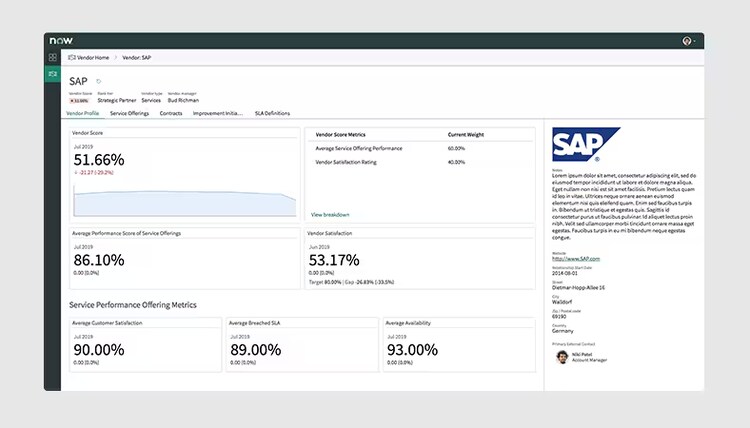Click the Vendor: SAP breadcrumb
750x428 pixels.
[x=137, y=57]
